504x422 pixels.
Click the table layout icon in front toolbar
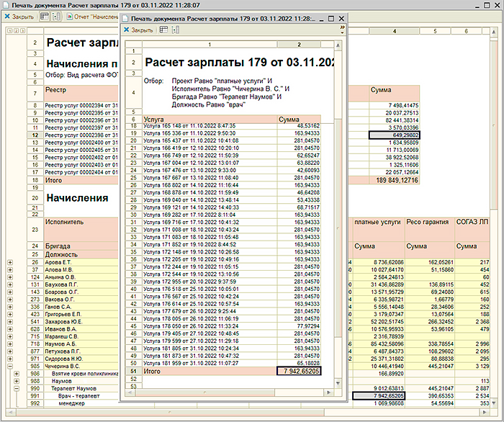[163, 30]
